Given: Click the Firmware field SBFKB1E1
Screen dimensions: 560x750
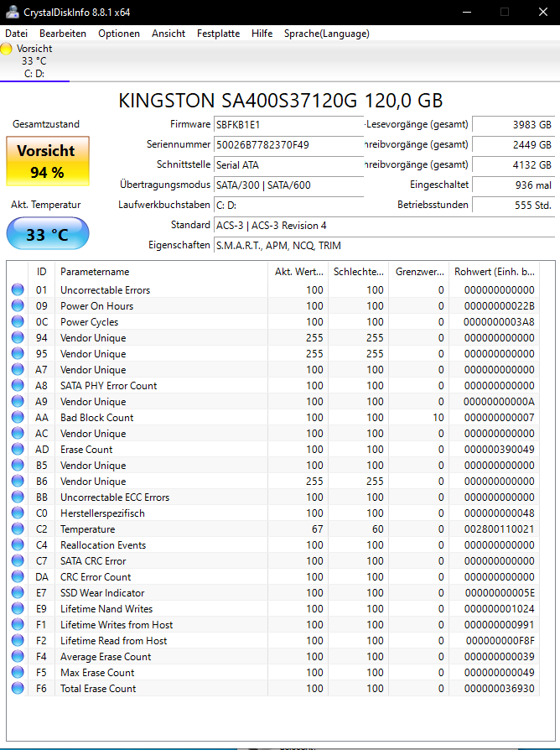Looking at the screenshot, I should click(x=288, y=125).
